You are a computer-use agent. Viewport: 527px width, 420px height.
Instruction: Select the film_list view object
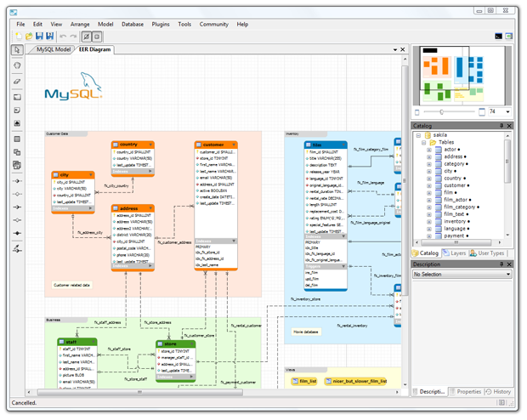pos(304,382)
